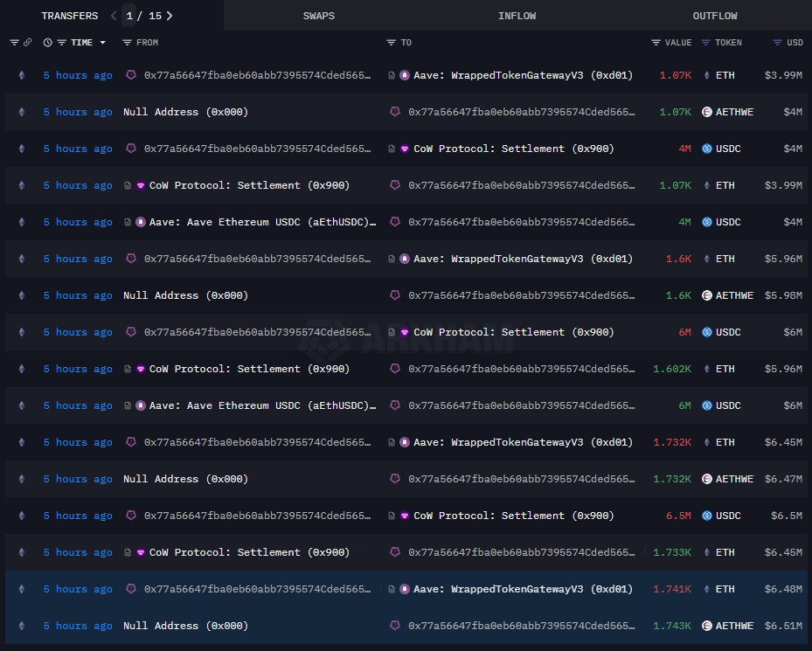812x651 pixels.
Task: Click page number 1 field
Action: pyautogui.click(x=129, y=16)
